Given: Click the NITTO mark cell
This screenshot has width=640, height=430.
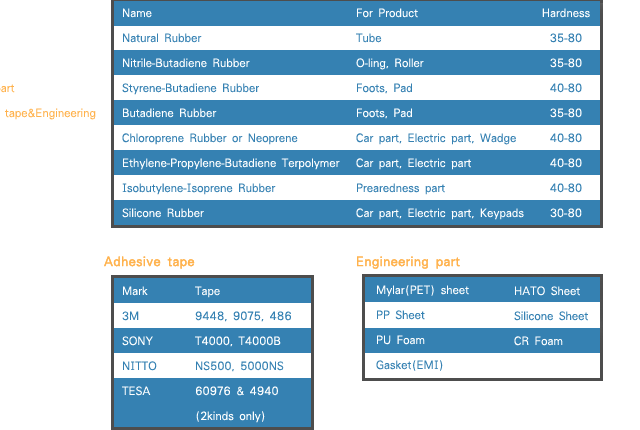Looking at the screenshot, I should click(139, 366).
